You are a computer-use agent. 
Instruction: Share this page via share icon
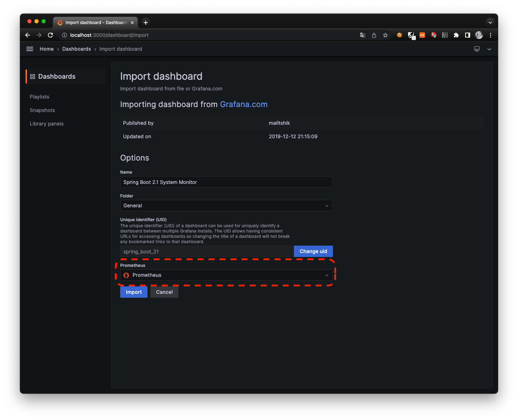pos(374,35)
